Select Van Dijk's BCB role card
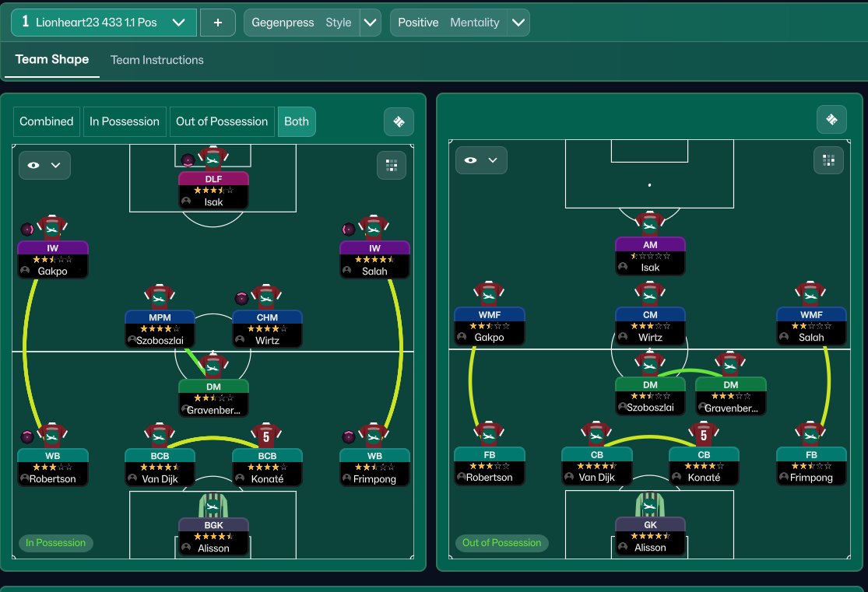Image resolution: width=868 pixels, height=592 pixels. [x=160, y=467]
